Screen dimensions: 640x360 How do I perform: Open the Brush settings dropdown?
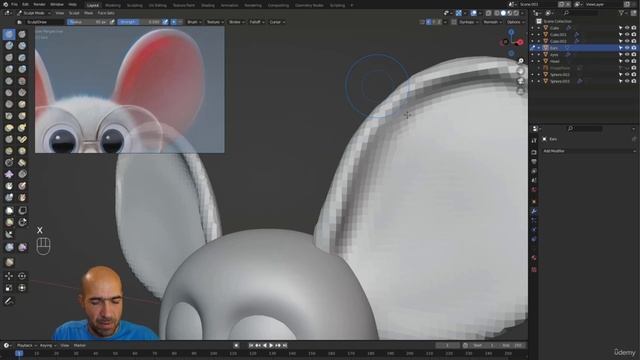coord(193,22)
